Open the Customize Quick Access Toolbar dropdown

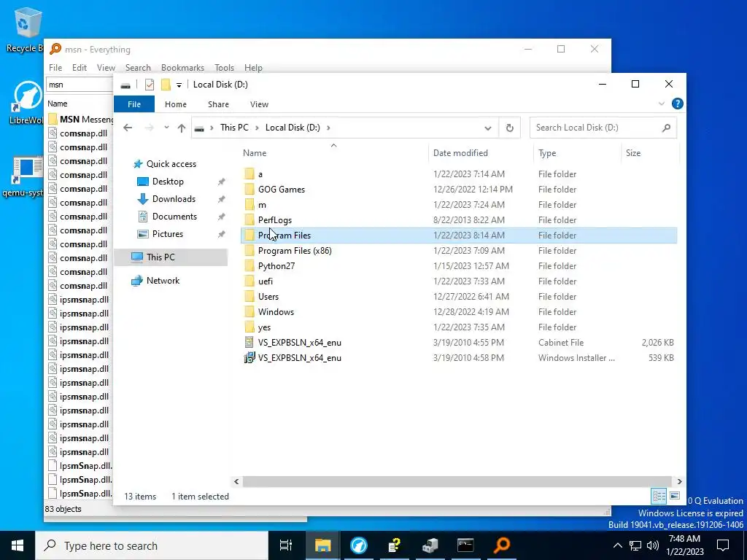[179, 85]
